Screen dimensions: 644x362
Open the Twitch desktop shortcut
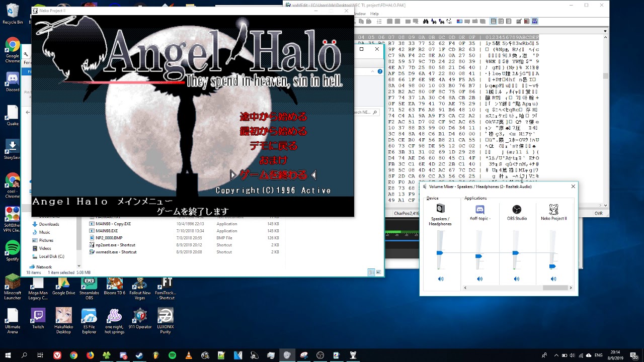point(38,319)
